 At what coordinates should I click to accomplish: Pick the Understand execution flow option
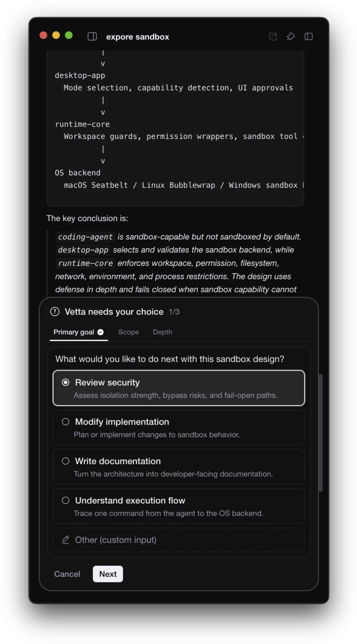[178, 506]
